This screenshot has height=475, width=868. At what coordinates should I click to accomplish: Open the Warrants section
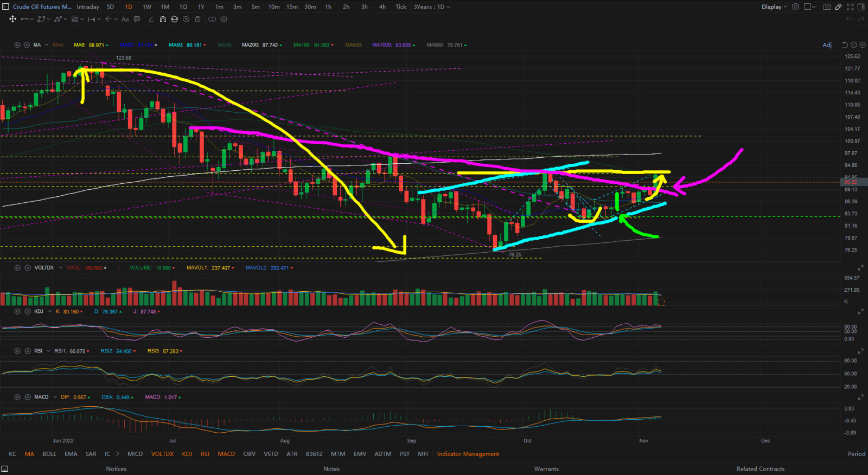pyautogui.click(x=546, y=469)
